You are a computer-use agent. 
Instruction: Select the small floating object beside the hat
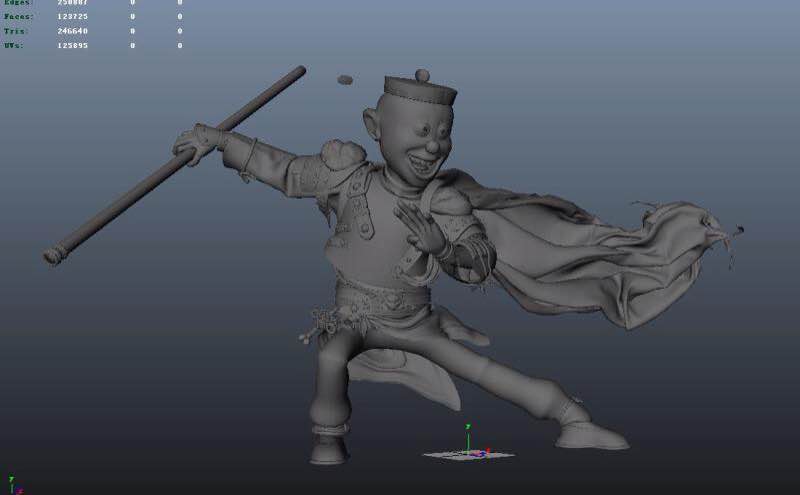coord(345,80)
